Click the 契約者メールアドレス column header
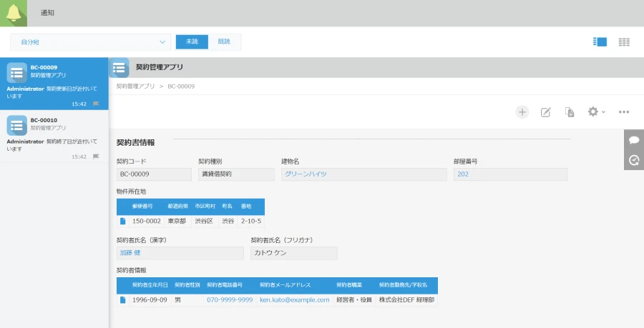The width and height of the screenshot is (644, 328). click(285, 285)
